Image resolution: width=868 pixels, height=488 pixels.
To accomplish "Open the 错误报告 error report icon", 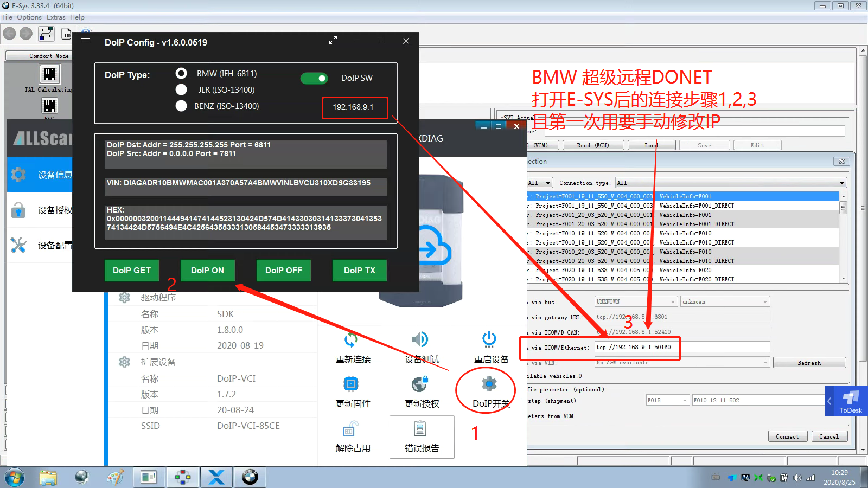I will pos(420,429).
